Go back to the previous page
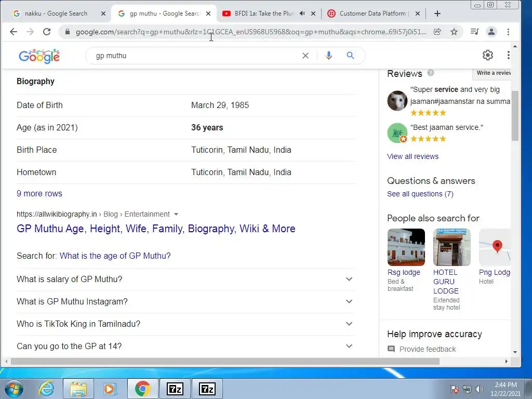This screenshot has width=532, height=399. click(13, 32)
